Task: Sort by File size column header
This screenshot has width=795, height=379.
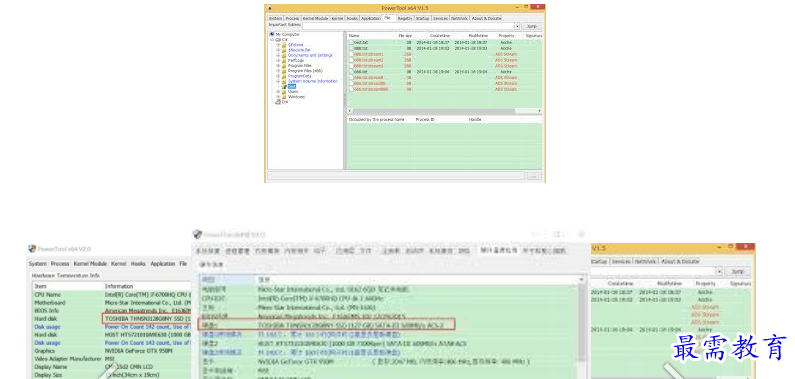Action: [x=405, y=36]
